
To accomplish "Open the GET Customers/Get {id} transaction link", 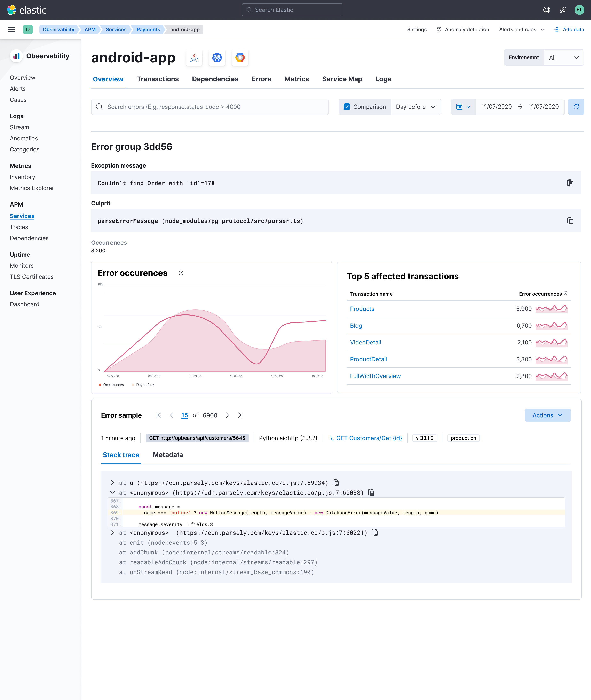I will [365, 438].
